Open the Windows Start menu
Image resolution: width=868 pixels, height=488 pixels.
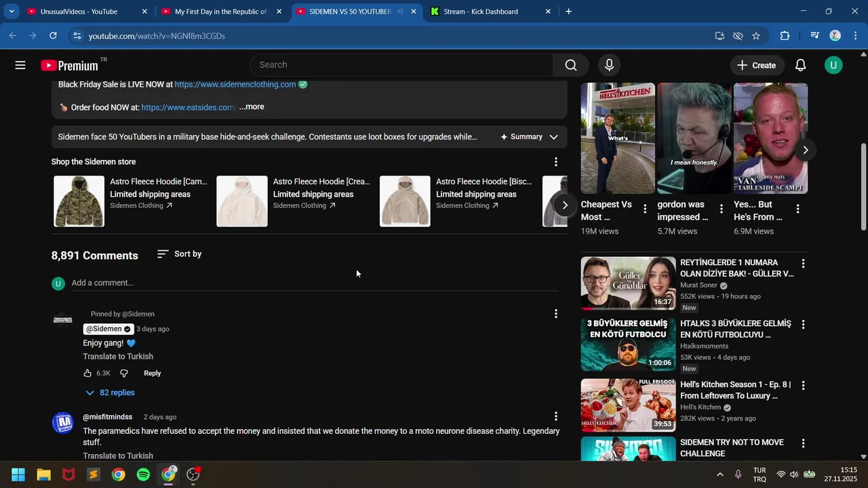18,474
